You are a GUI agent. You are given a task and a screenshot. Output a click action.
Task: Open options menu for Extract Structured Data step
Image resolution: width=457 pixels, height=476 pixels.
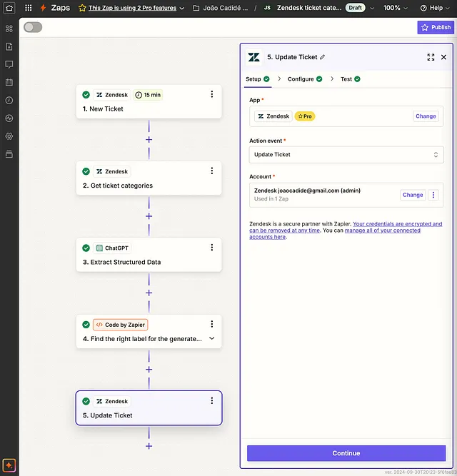(x=212, y=248)
